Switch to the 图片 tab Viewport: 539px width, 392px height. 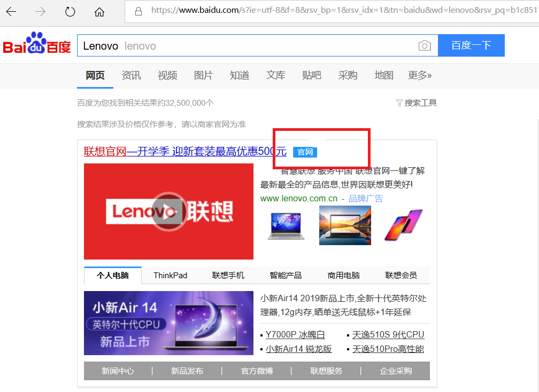click(x=203, y=75)
